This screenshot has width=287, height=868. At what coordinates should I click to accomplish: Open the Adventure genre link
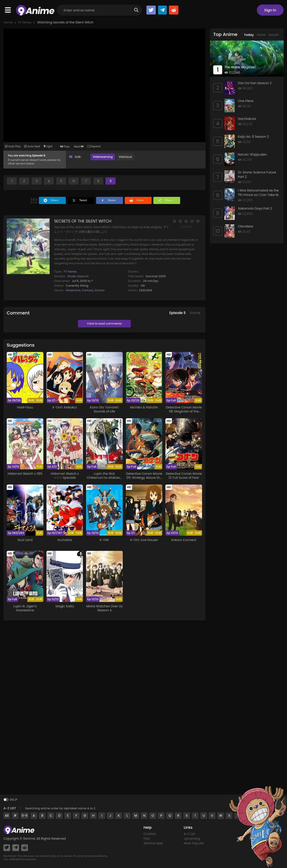pos(73,290)
